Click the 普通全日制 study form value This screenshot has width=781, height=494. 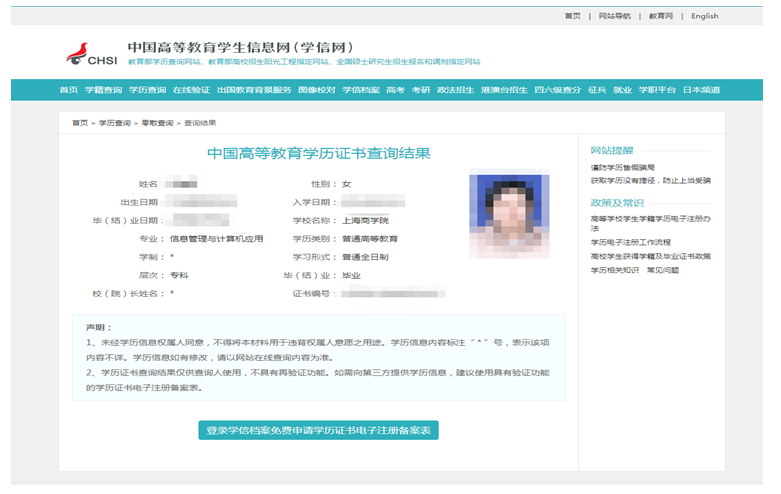click(365, 257)
